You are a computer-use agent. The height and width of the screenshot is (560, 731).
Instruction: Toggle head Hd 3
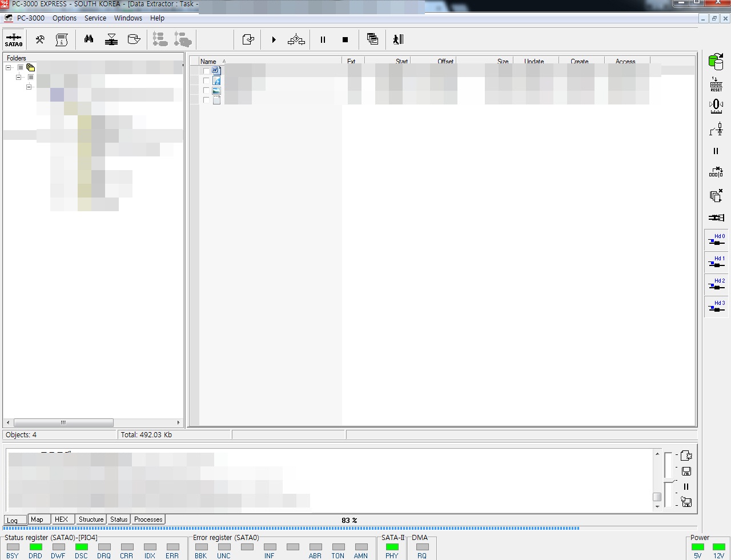716,307
